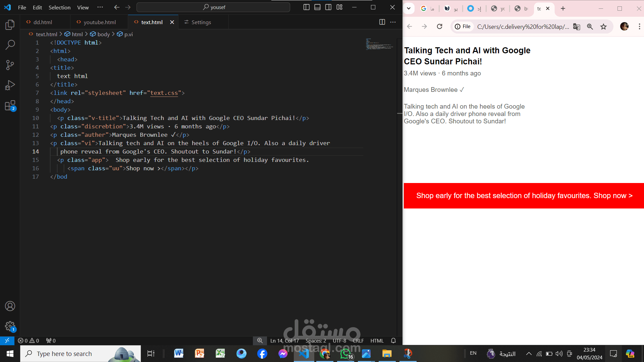Change end of line sequence CRLF
The width and height of the screenshot is (644, 362).
(358, 341)
